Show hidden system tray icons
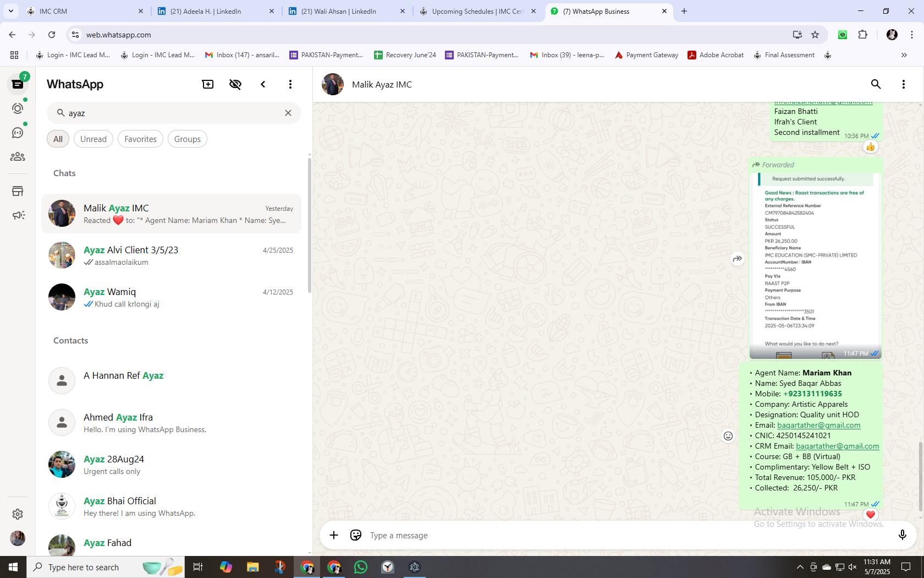 point(800,567)
